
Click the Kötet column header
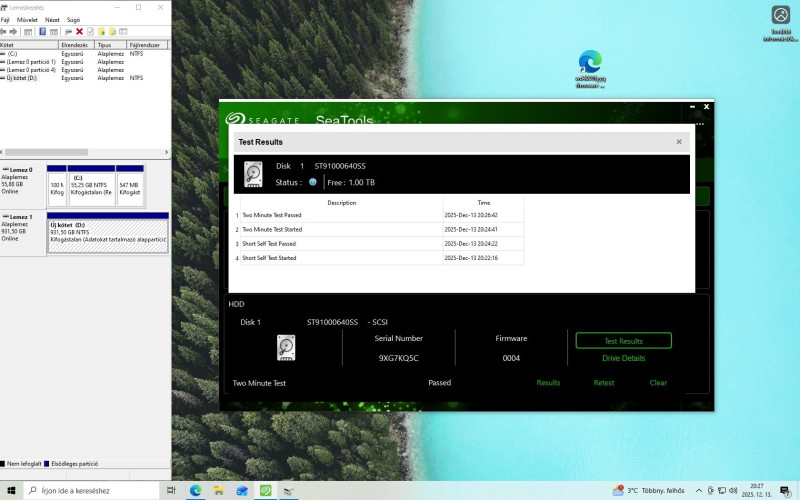29,45
